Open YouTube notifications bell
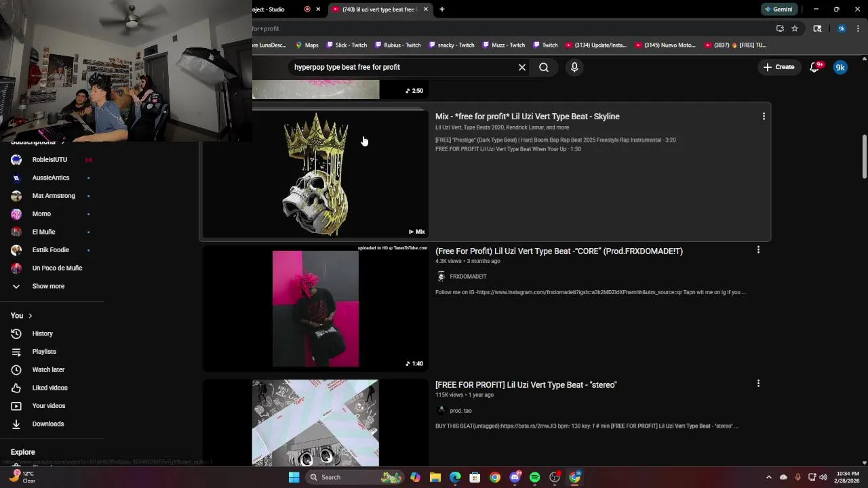868x488 pixels. pyautogui.click(x=815, y=67)
